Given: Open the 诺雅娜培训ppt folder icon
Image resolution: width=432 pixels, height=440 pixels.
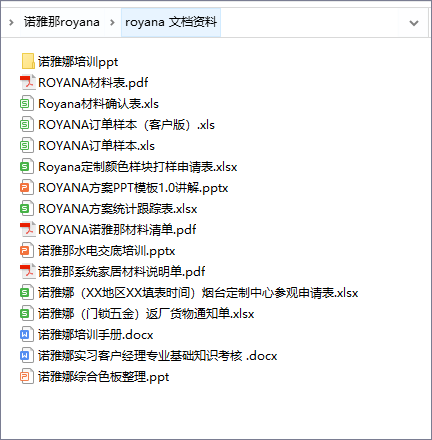Looking at the screenshot, I should click(28, 62).
